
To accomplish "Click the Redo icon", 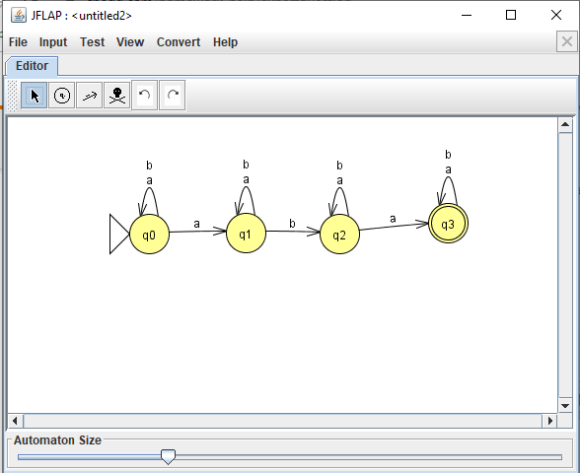I will coord(172,95).
